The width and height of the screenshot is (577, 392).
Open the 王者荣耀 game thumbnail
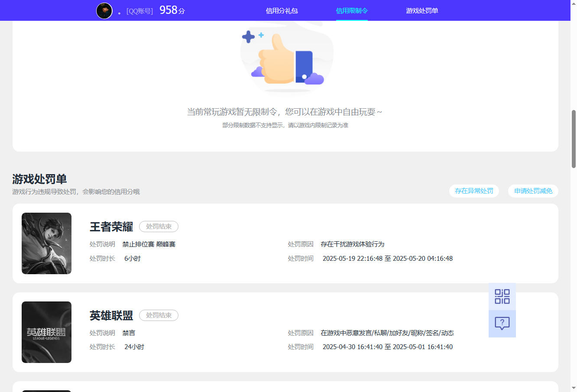[46, 243]
